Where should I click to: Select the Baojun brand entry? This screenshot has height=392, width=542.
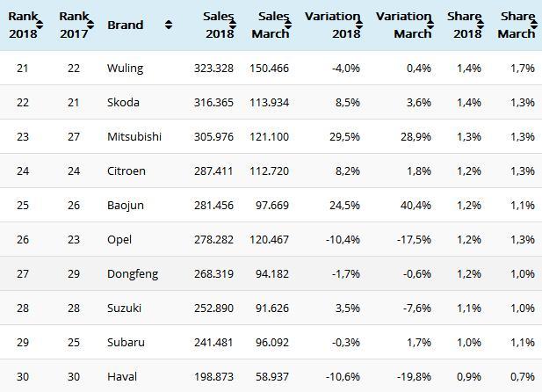[126, 205]
